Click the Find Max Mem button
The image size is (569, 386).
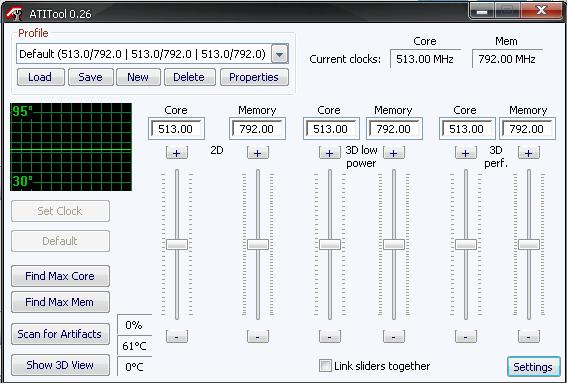[60, 302]
